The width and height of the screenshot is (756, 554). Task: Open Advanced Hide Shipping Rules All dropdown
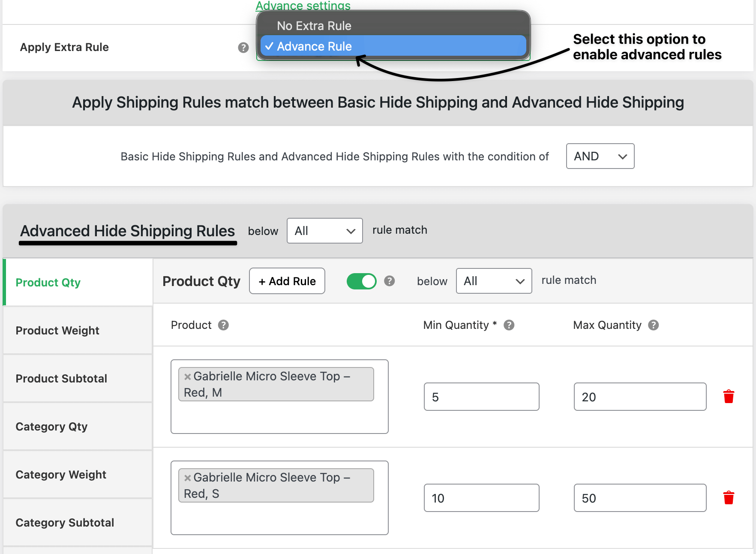click(324, 231)
